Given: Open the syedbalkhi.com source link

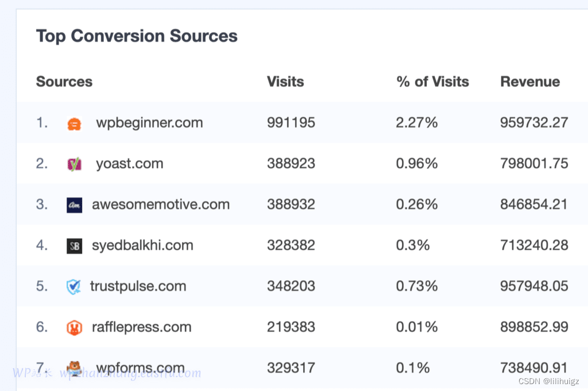Looking at the screenshot, I should click(142, 245).
